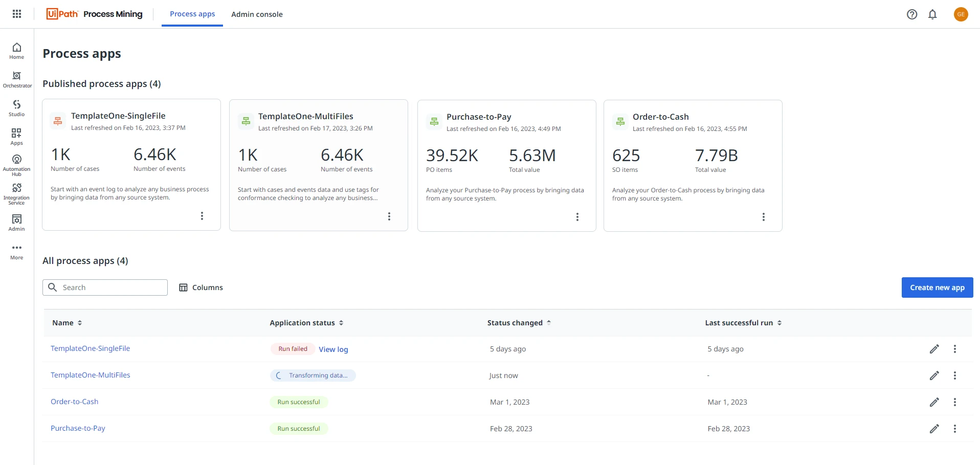The image size is (980, 465).
Task: Sort table by Last successful run
Action: click(x=743, y=323)
